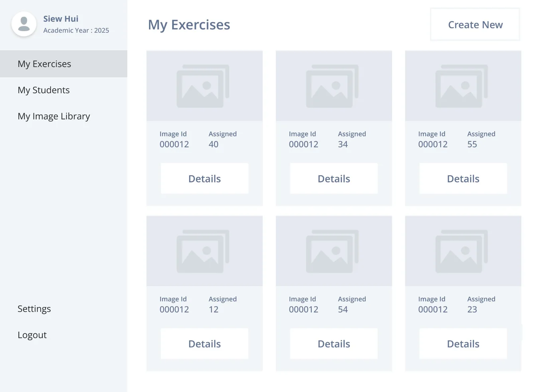Click the Assigned value 55

472,144
